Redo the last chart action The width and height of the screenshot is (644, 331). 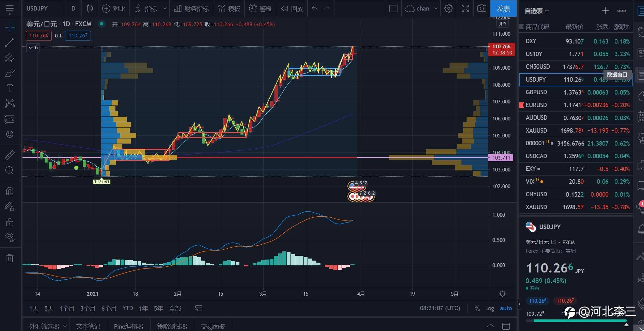[326, 9]
